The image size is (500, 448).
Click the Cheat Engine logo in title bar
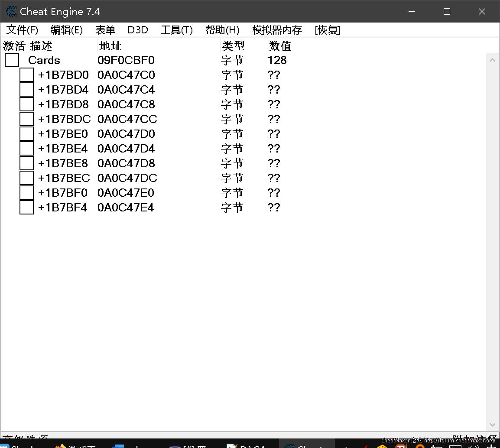tap(12, 12)
